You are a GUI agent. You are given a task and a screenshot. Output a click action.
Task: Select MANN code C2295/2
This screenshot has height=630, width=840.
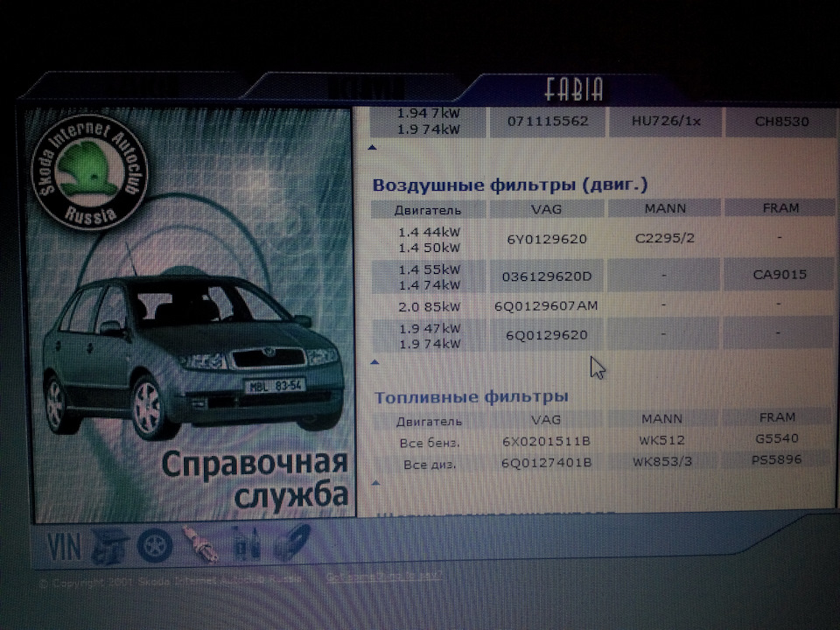click(665, 238)
